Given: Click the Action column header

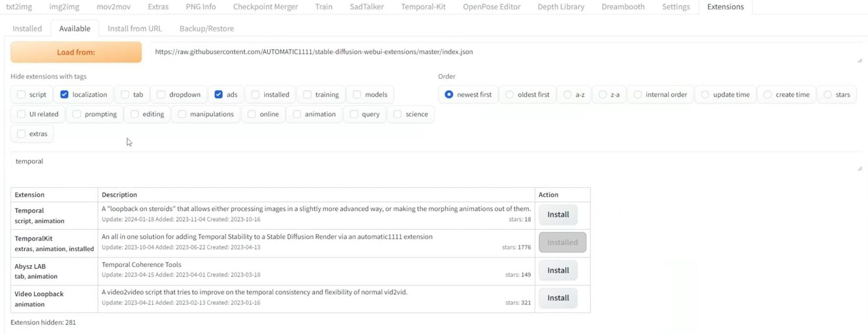Looking at the screenshot, I should coord(562,195).
